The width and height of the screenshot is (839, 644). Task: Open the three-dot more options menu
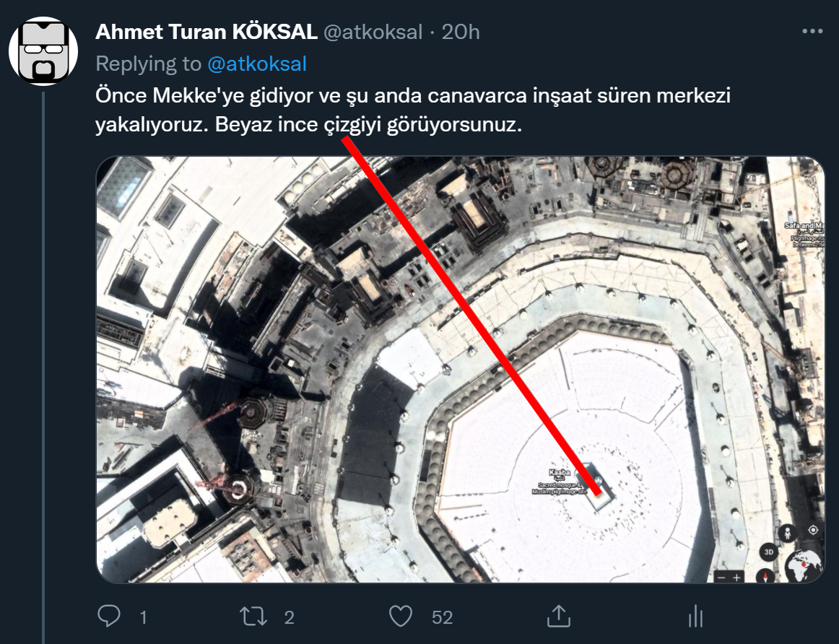(812, 32)
